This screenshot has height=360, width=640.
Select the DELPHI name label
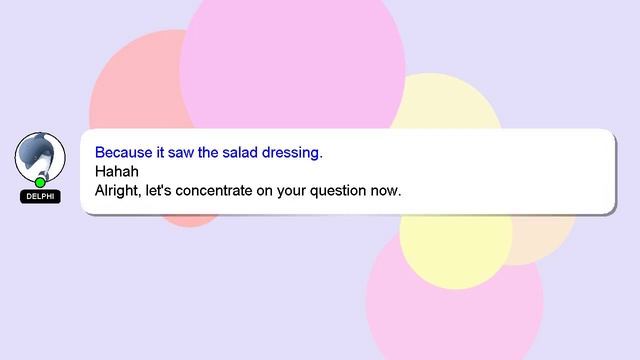[40, 196]
